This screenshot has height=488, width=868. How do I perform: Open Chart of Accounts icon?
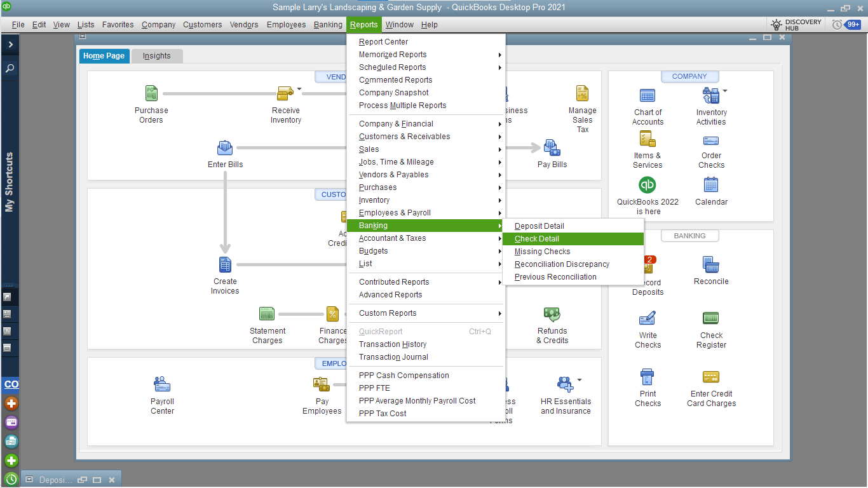(x=648, y=96)
